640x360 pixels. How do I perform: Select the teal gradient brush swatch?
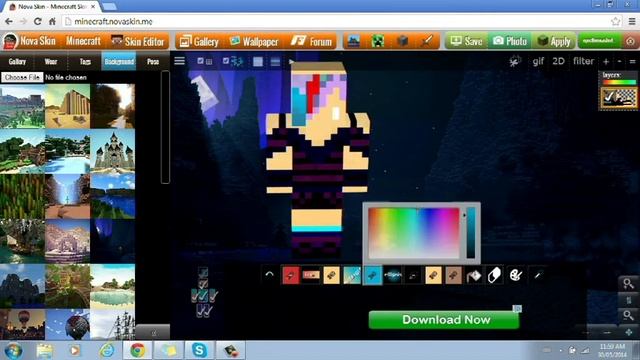pyautogui.click(x=351, y=275)
